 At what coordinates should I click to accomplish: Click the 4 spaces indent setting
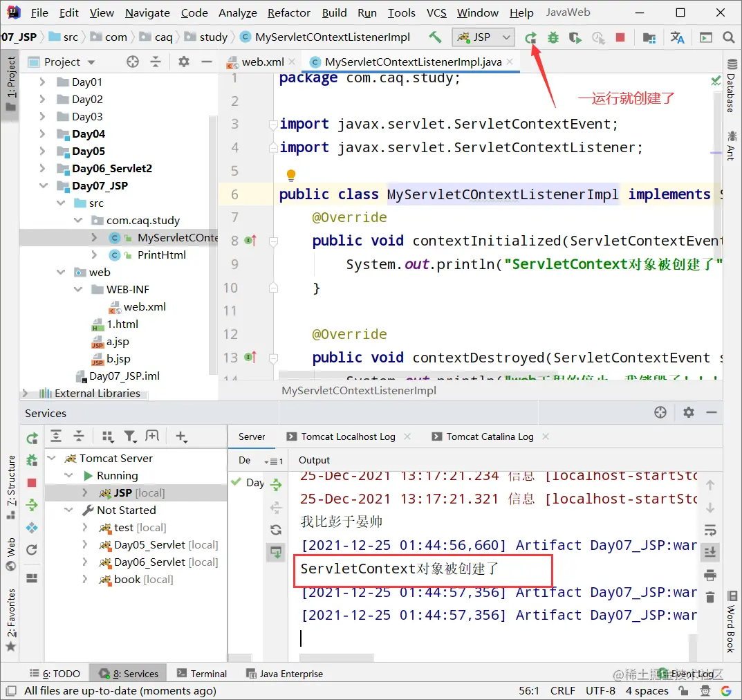point(647,690)
